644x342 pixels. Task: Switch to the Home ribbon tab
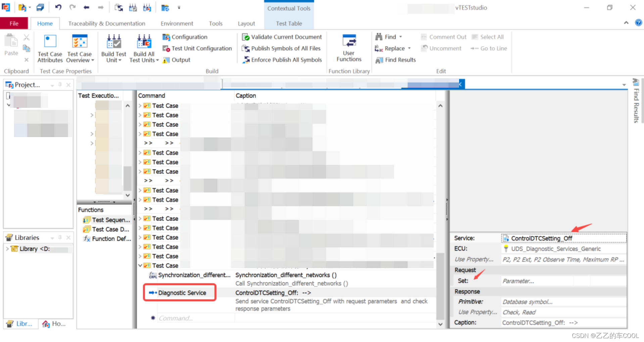pos(45,24)
